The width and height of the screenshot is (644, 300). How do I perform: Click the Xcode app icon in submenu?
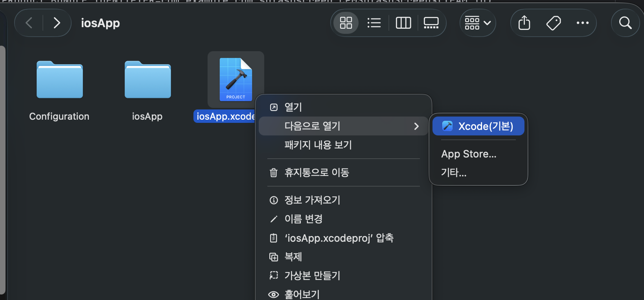coord(447,126)
